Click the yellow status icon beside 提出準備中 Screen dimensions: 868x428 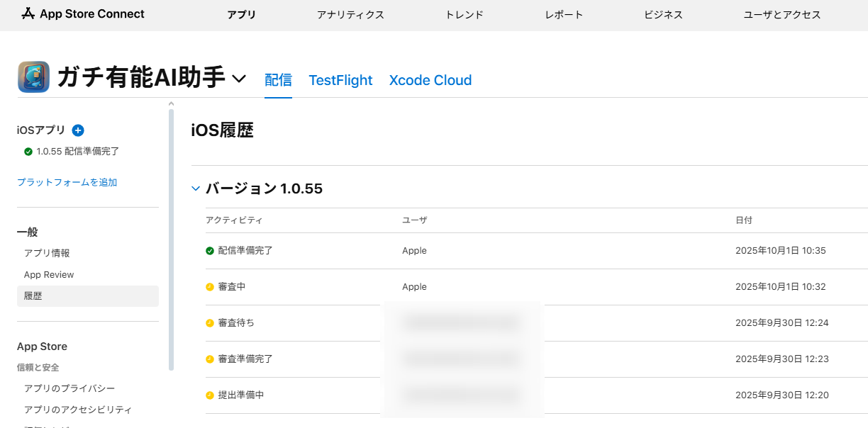(210, 395)
